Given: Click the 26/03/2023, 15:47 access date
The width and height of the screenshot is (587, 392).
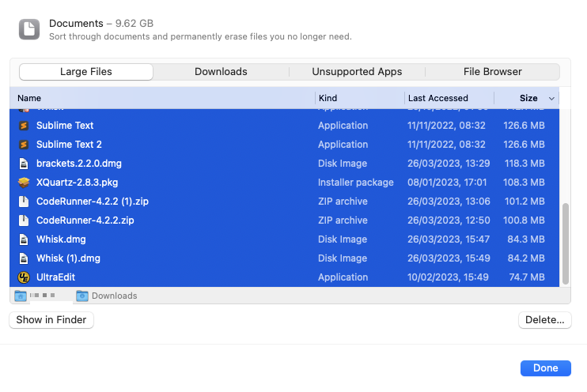Looking at the screenshot, I should (x=449, y=239).
